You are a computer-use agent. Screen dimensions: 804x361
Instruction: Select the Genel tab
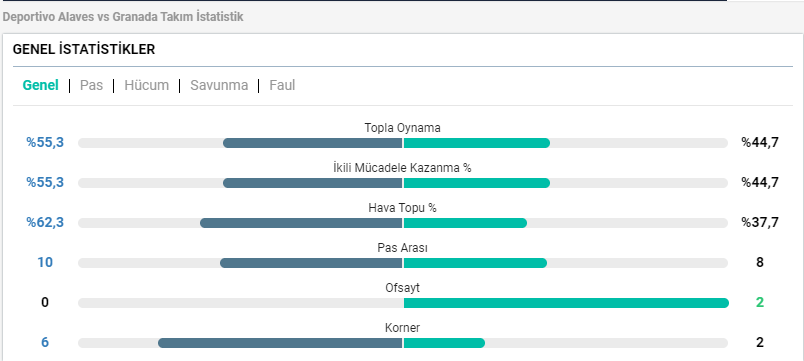41,85
